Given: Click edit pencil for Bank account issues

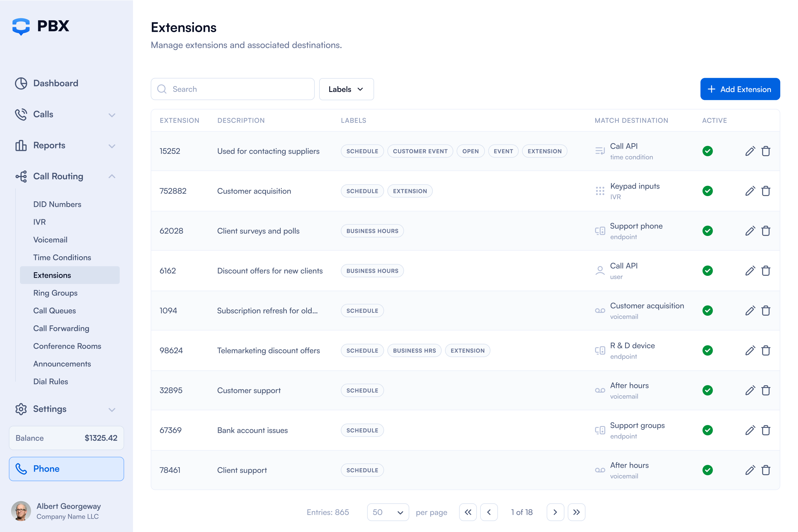Looking at the screenshot, I should 750,430.
